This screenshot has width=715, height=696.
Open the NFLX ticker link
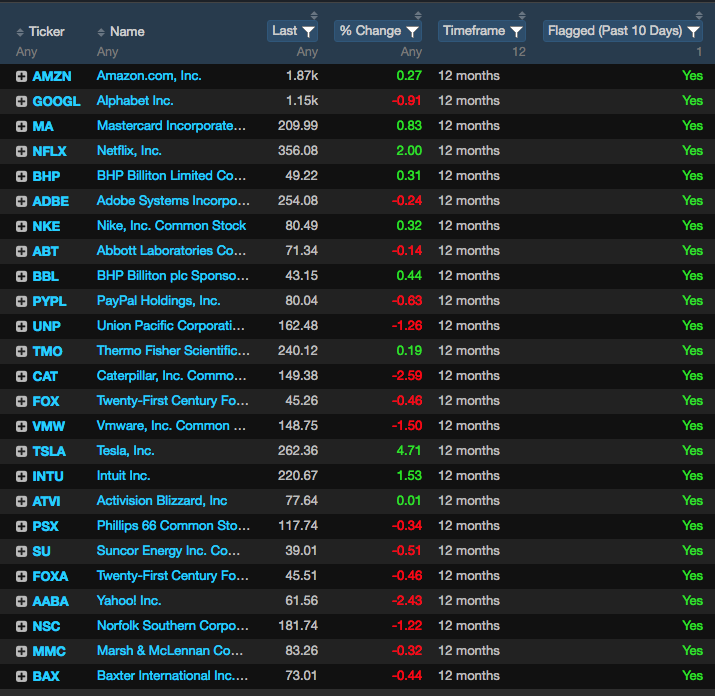(50, 151)
